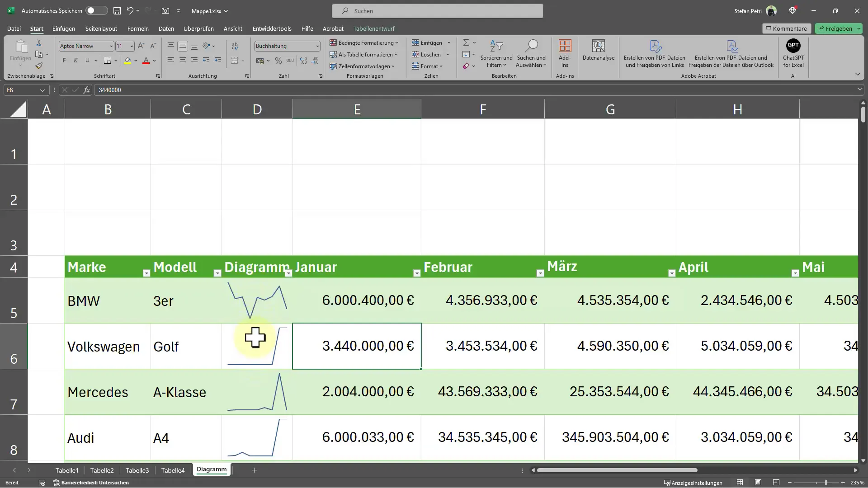
Task: Cut selection with the scissors icon
Action: [x=39, y=43]
